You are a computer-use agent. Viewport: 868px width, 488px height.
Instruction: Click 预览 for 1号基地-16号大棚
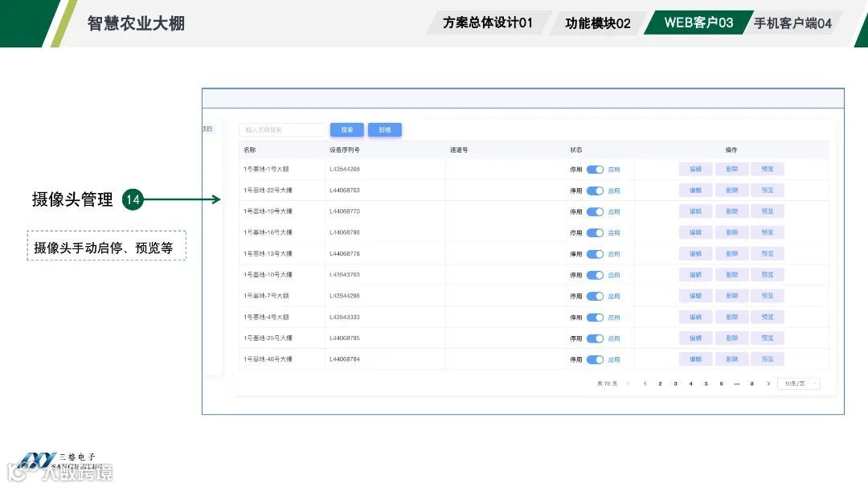click(768, 232)
